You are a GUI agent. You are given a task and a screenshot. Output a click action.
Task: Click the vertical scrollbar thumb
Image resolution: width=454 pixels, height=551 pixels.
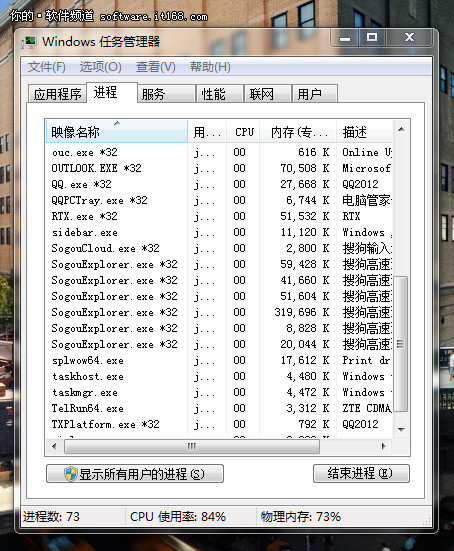coord(401,344)
